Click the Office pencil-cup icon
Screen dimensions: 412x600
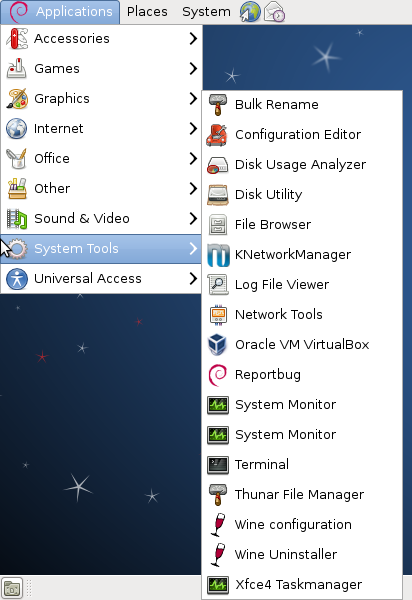17,158
